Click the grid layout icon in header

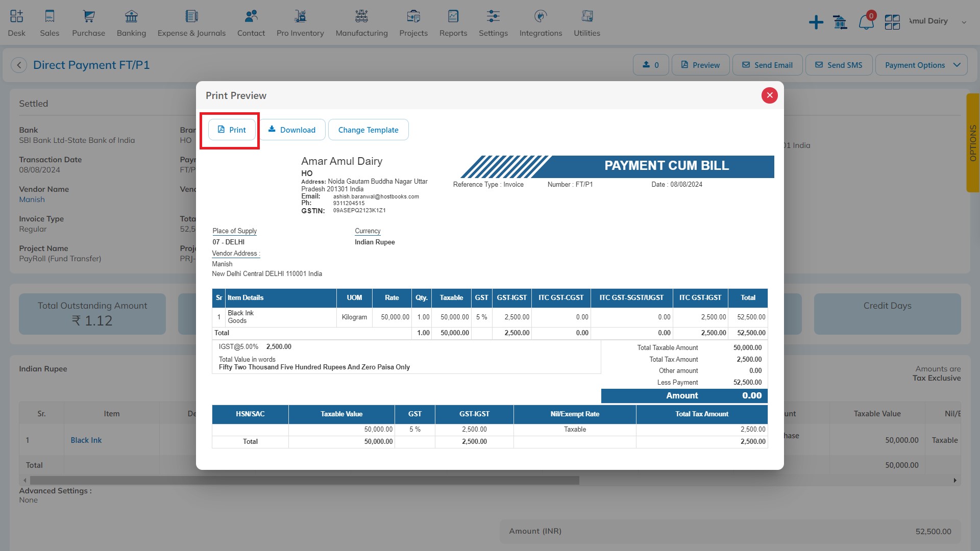pyautogui.click(x=892, y=22)
